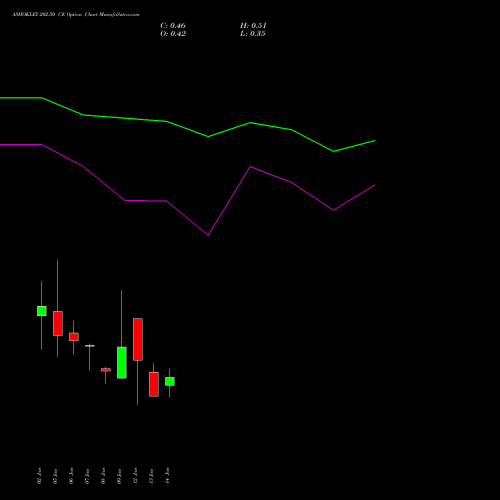Select the green candlestick above 02 Jan
This screenshot has width=500, height=500.
pyautogui.click(x=42, y=311)
